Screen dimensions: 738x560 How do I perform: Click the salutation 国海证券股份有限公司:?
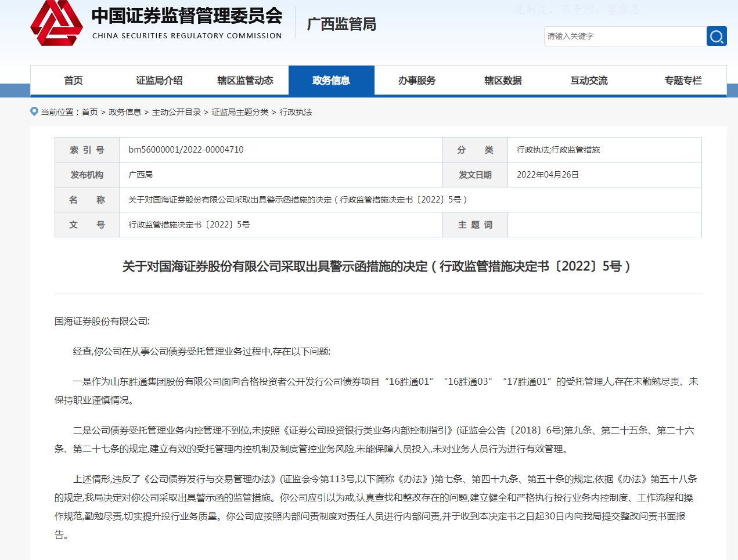(x=102, y=321)
